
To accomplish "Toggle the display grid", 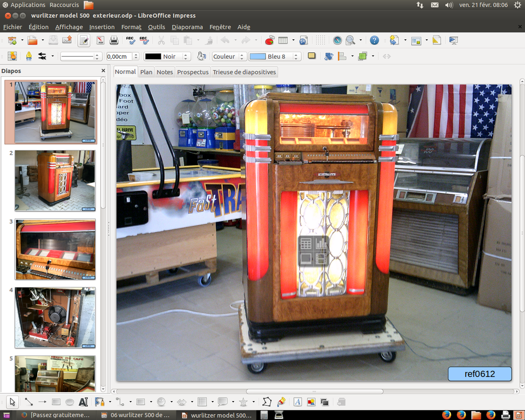I will (x=321, y=40).
